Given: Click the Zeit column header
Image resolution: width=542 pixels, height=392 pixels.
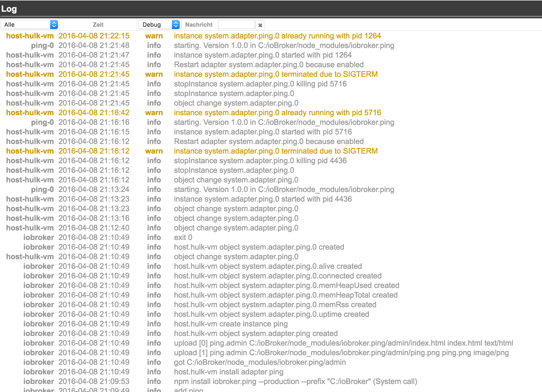Looking at the screenshot, I should [98, 25].
